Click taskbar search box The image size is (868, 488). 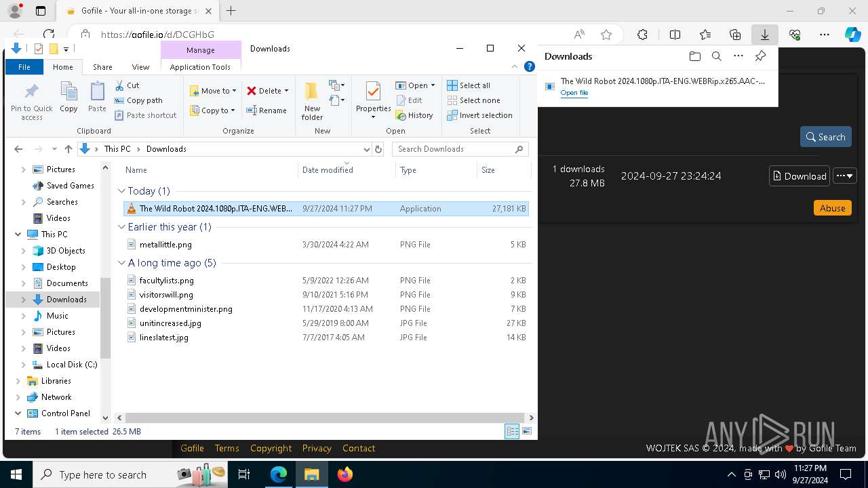pos(132,474)
